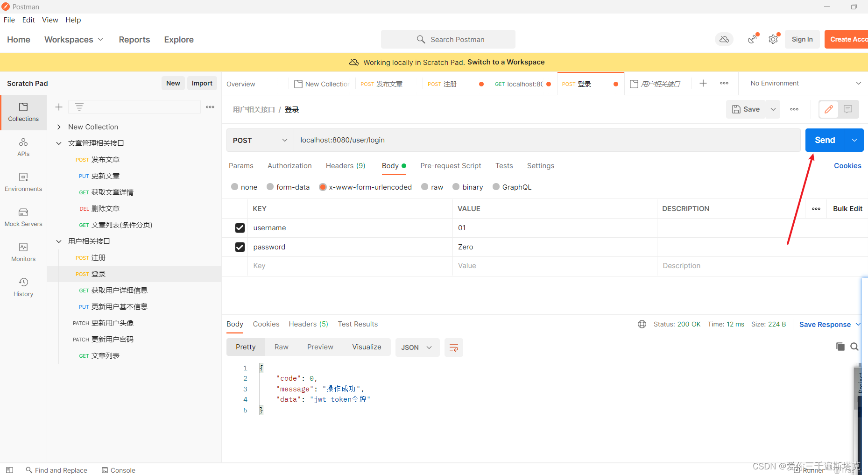This screenshot has height=475, width=868.
Task: Open the Postman Console
Action: 118,470
